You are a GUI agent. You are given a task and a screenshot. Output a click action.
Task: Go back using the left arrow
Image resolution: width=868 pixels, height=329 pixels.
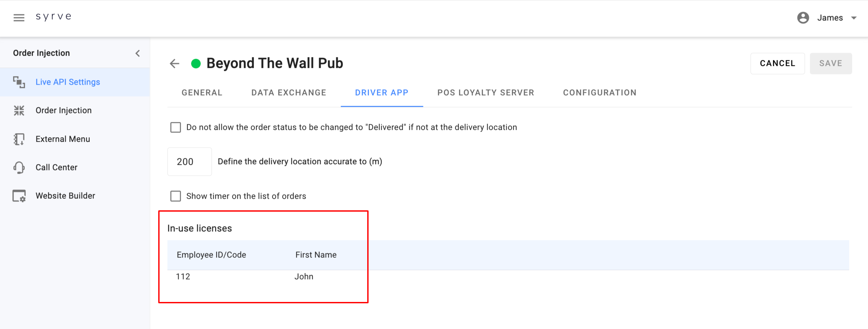(x=174, y=63)
